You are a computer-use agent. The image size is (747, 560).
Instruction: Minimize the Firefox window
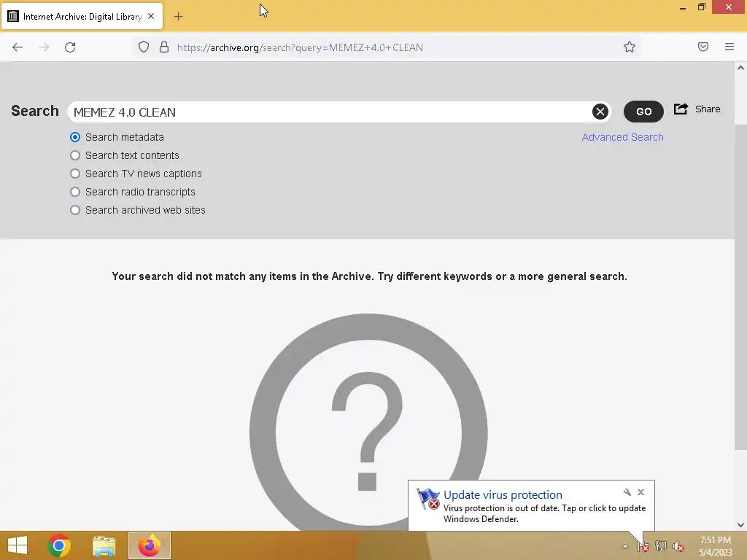click(x=683, y=7)
